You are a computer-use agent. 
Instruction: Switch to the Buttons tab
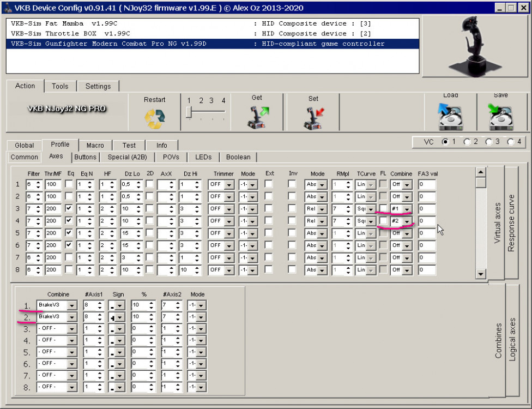pos(85,157)
